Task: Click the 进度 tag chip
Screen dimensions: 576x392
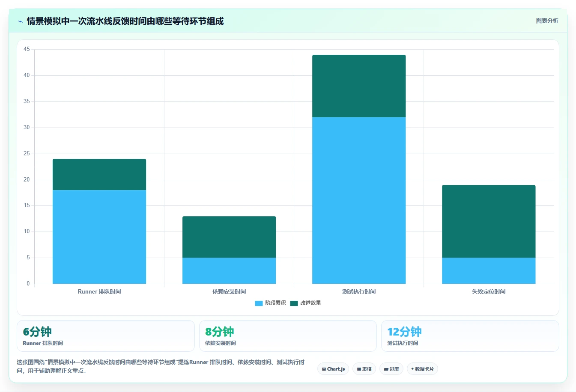Action: (391, 369)
